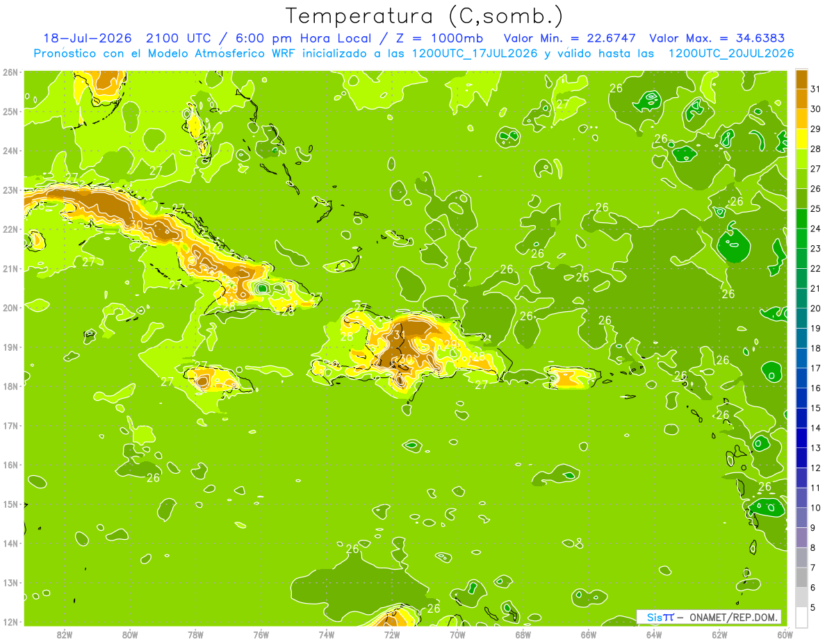Click the legend value label "17"

[x=816, y=368]
